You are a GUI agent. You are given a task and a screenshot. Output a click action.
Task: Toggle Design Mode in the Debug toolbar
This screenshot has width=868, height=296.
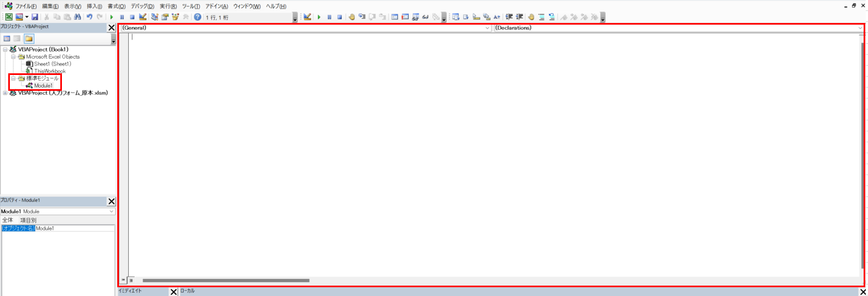(307, 17)
